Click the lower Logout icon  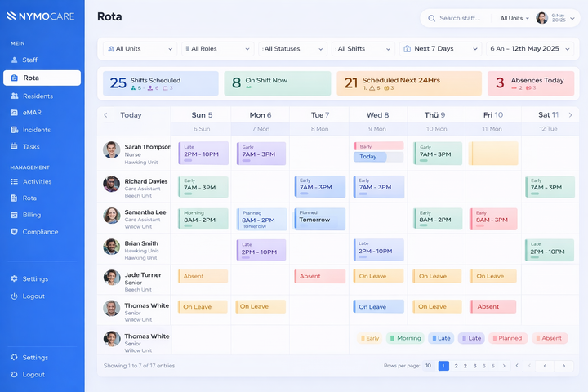tap(14, 374)
